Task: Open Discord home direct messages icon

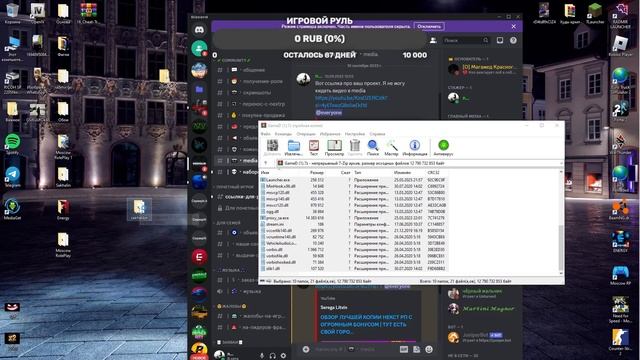Action: [x=199, y=30]
